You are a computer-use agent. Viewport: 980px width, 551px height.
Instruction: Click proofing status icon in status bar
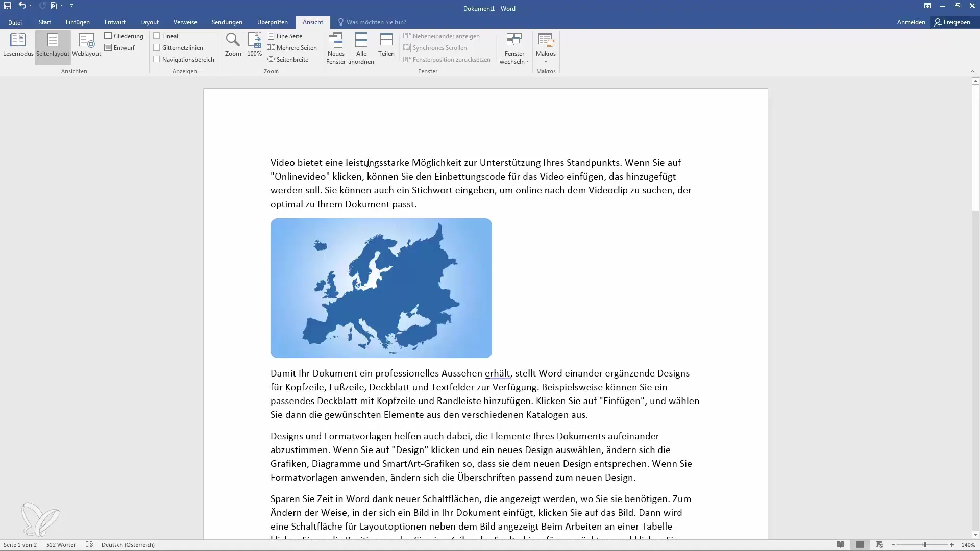point(89,545)
